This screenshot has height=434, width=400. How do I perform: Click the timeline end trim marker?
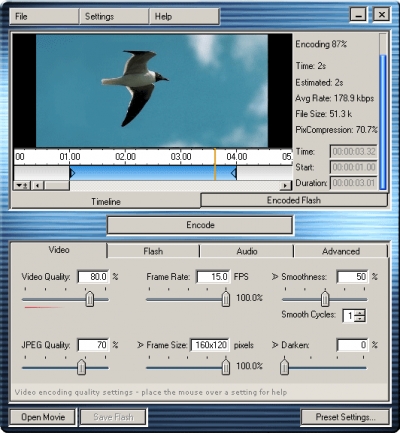click(234, 173)
